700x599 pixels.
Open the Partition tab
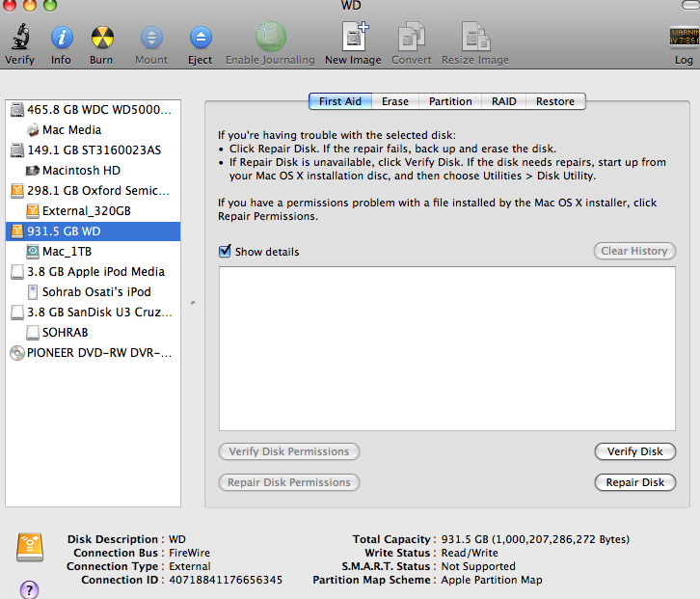click(450, 101)
